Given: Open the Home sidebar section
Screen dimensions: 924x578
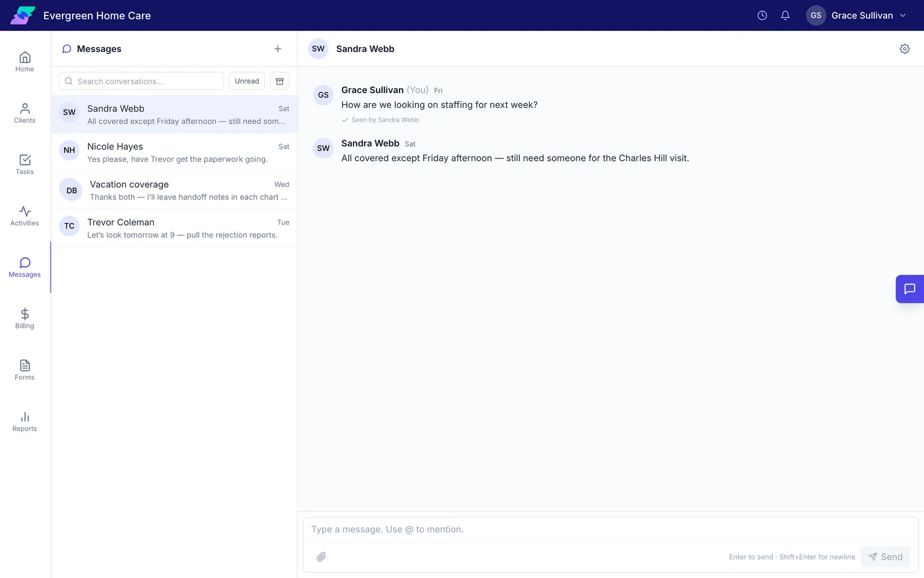Looking at the screenshot, I should [25, 62].
